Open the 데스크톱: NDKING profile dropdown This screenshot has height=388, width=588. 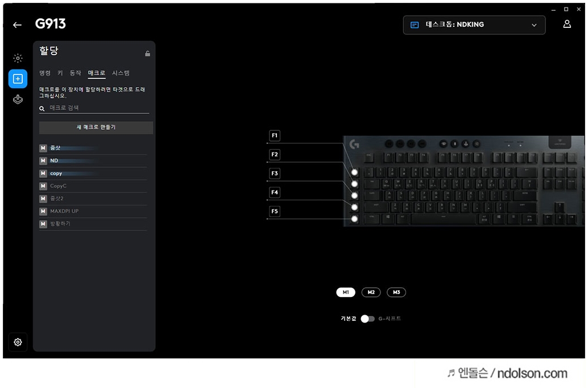(x=474, y=25)
